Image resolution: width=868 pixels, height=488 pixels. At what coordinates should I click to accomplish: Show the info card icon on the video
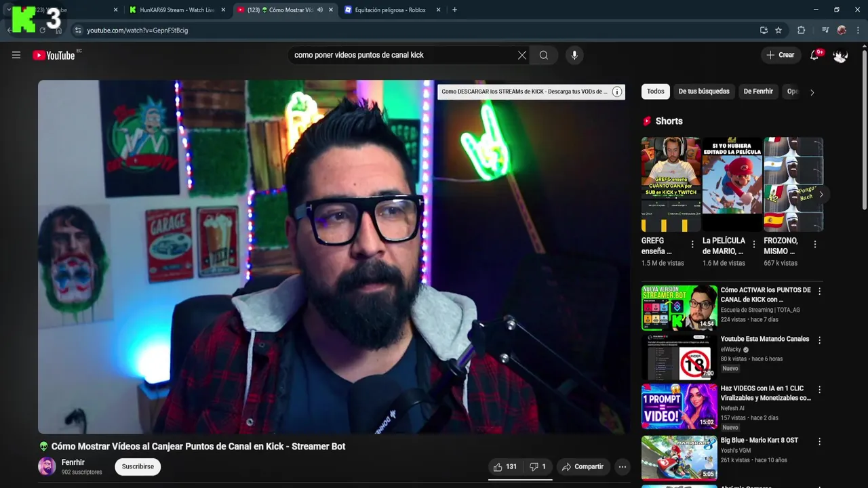[617, 91]
